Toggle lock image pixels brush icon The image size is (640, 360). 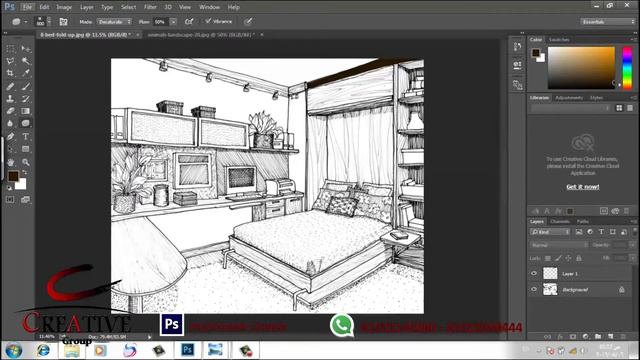coord(558,258)
